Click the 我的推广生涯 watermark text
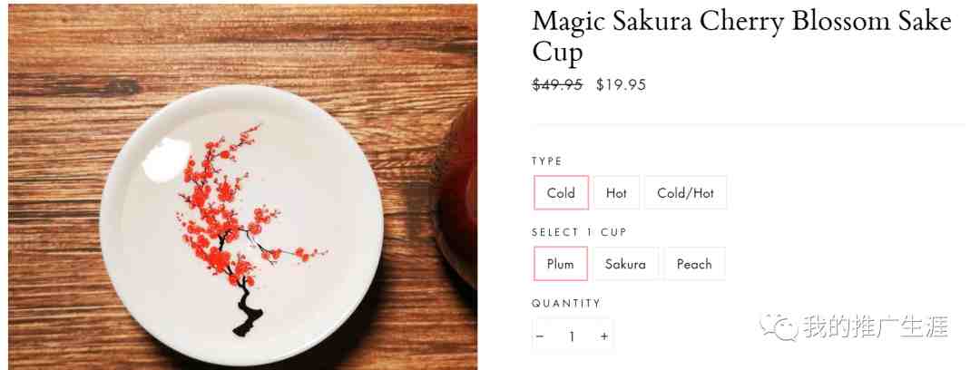980x370 pixels. point(875,326)
